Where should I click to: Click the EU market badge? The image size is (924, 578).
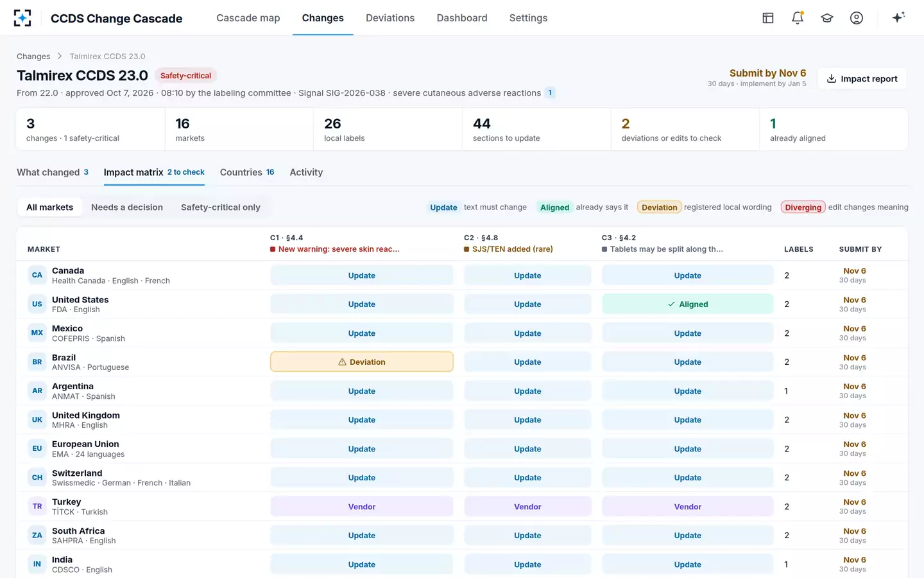[37, 449]
